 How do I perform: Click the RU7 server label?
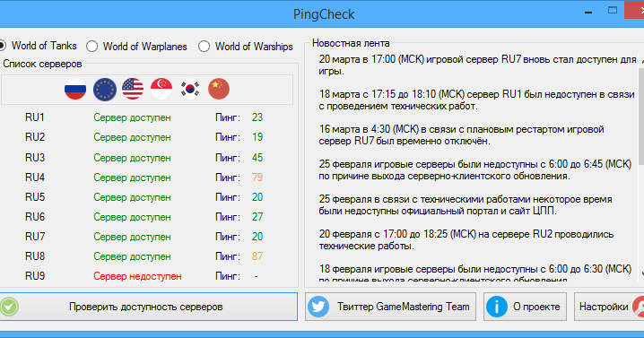click(35, 237)
